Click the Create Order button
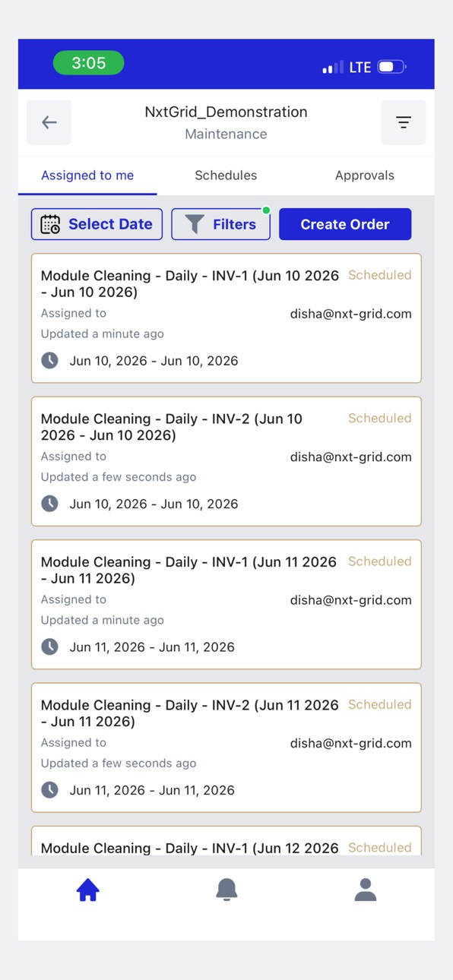The width and height of the screenshot is (453, 980). pos(345,224)
